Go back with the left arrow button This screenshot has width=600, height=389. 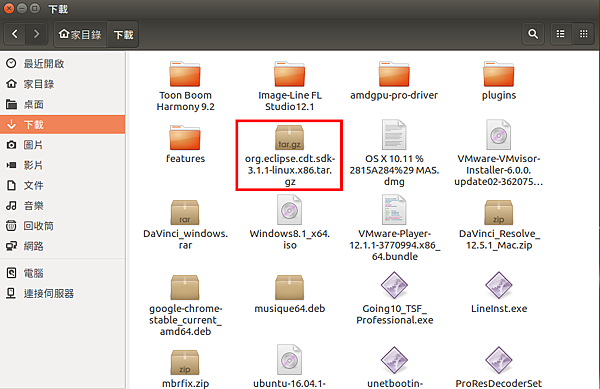coord(15,34)
